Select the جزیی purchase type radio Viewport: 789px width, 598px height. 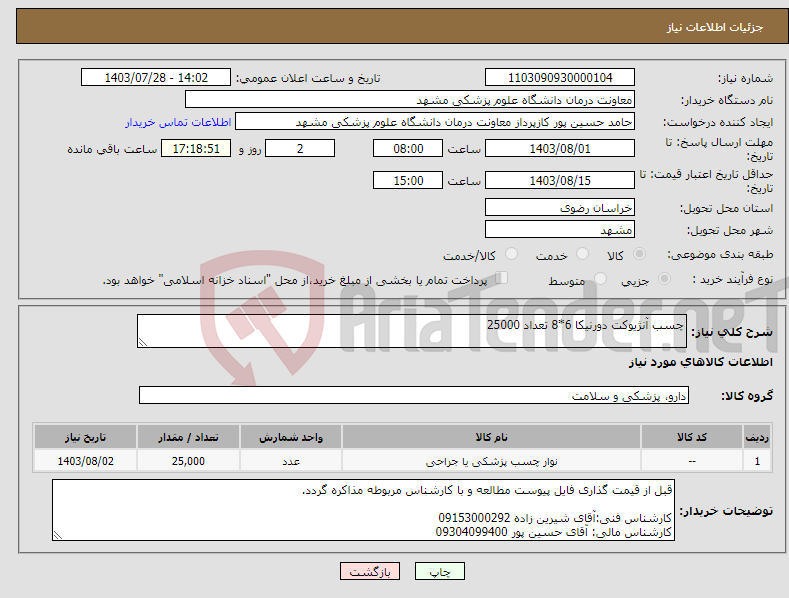click(664, 278)
